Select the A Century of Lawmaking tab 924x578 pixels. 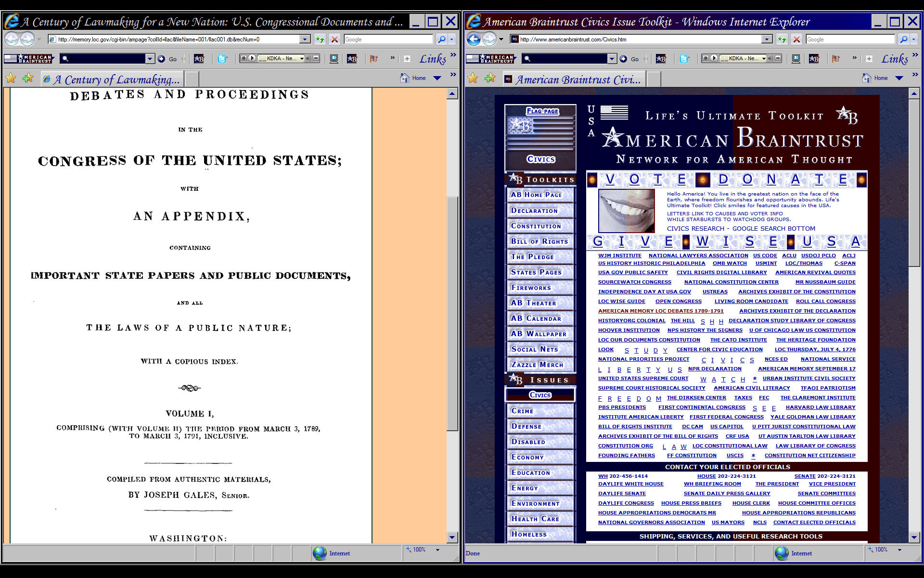click(x=112, y=79)
